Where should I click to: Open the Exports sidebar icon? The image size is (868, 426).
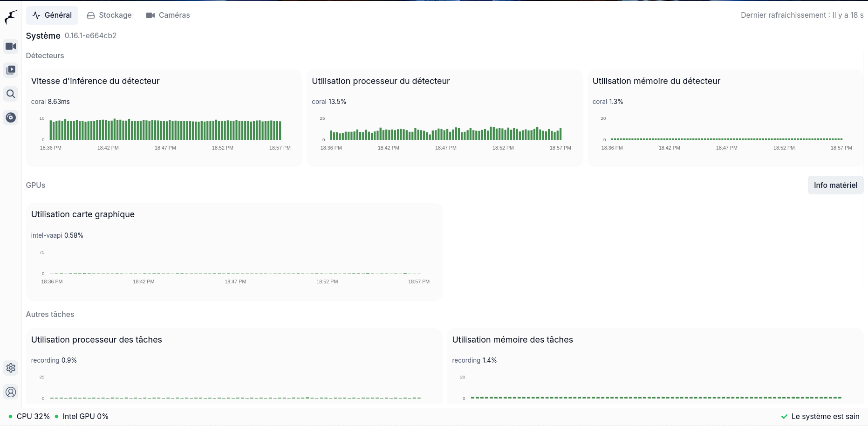coord(11,117)
